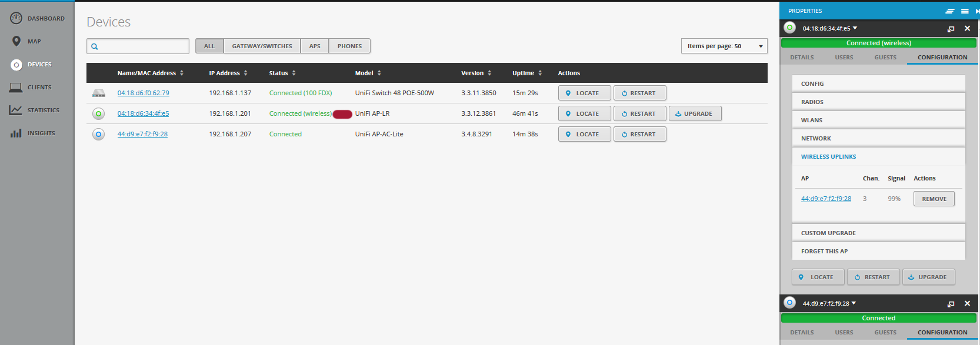Click Upgrade button in properties panel
Image resolution: width=980 pixels, height=345 pixels.
click(x=928, y=277)
